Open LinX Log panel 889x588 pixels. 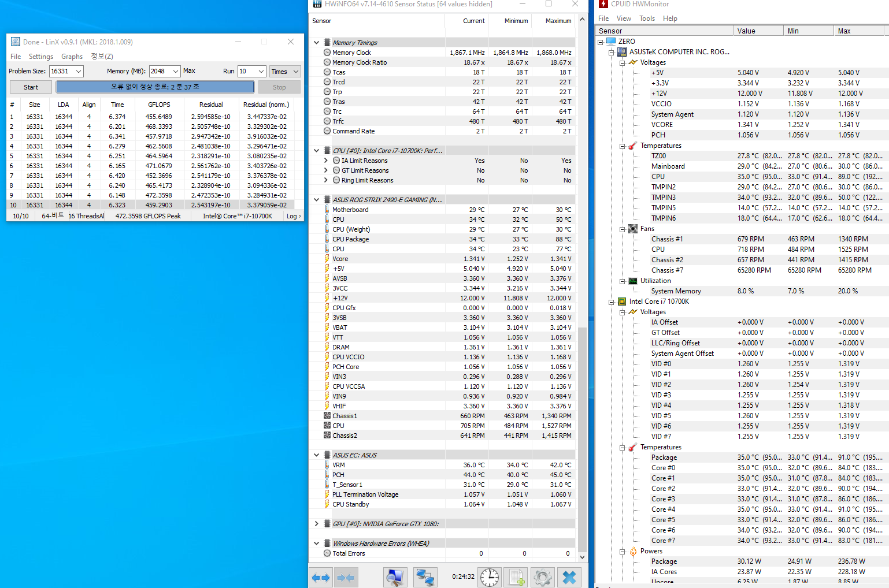point(294,216)
